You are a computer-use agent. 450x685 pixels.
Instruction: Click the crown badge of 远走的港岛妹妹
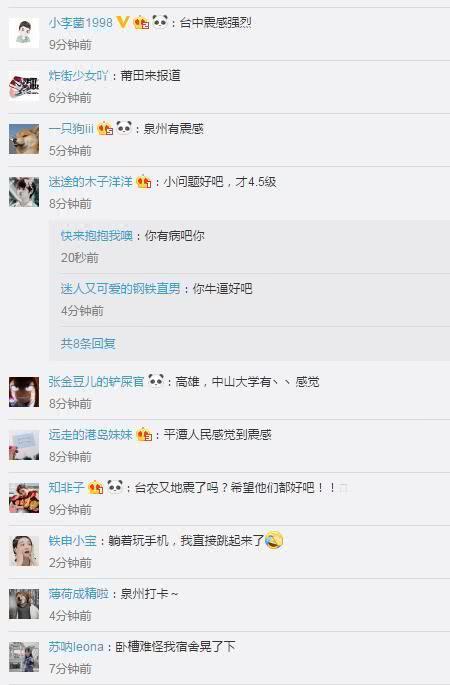(144, 434)
